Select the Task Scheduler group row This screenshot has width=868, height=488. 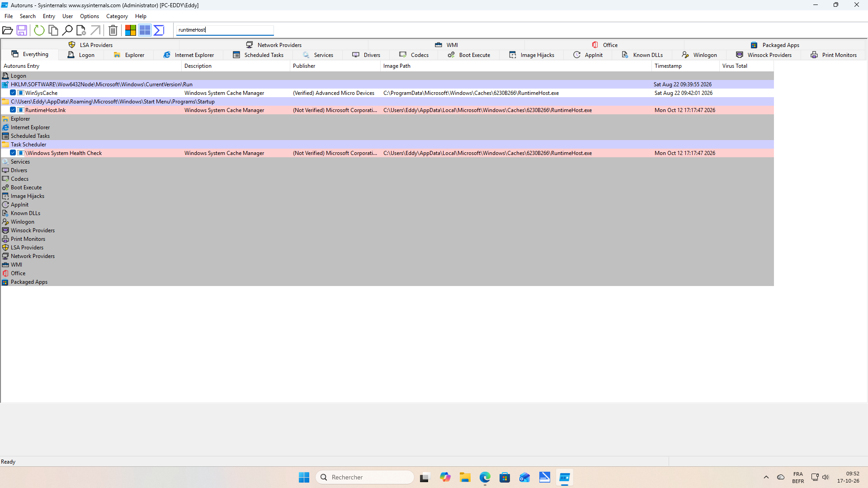(x=387, y=145)
